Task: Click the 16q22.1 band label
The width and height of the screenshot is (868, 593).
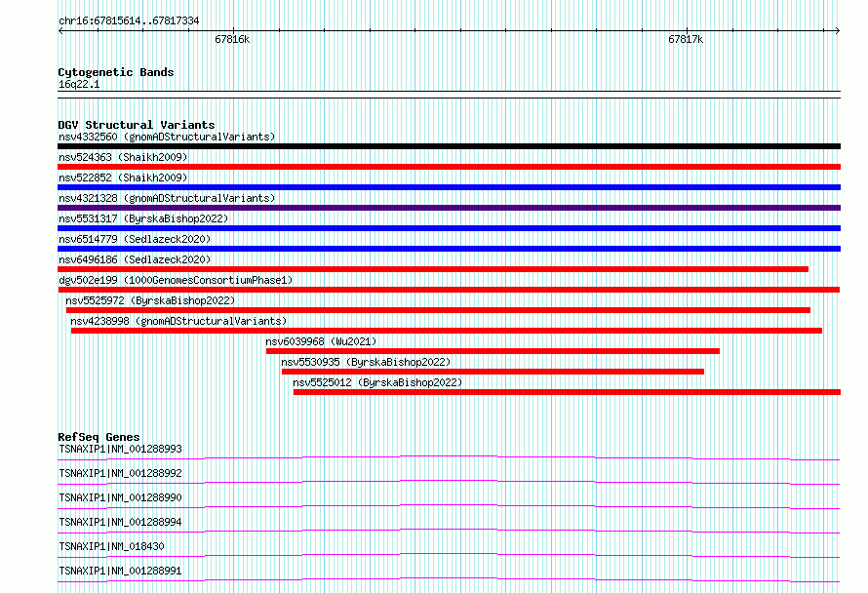Action: [79, 84]
